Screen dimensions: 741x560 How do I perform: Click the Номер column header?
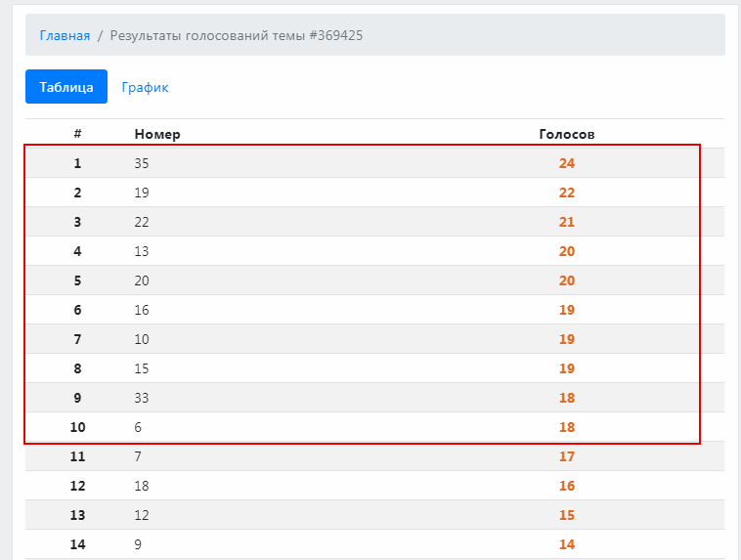tap(157, 134)
